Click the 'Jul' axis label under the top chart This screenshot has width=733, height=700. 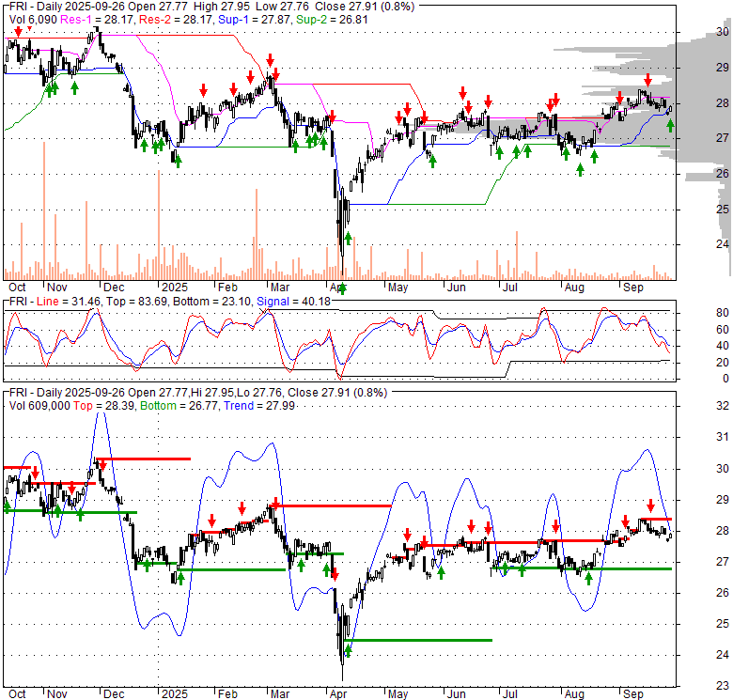509,288
